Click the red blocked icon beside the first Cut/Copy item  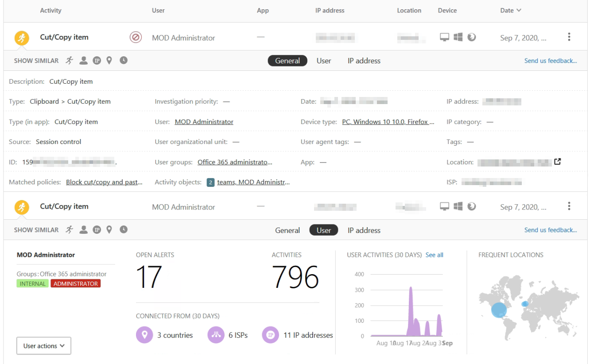click(x=136, y=37)
